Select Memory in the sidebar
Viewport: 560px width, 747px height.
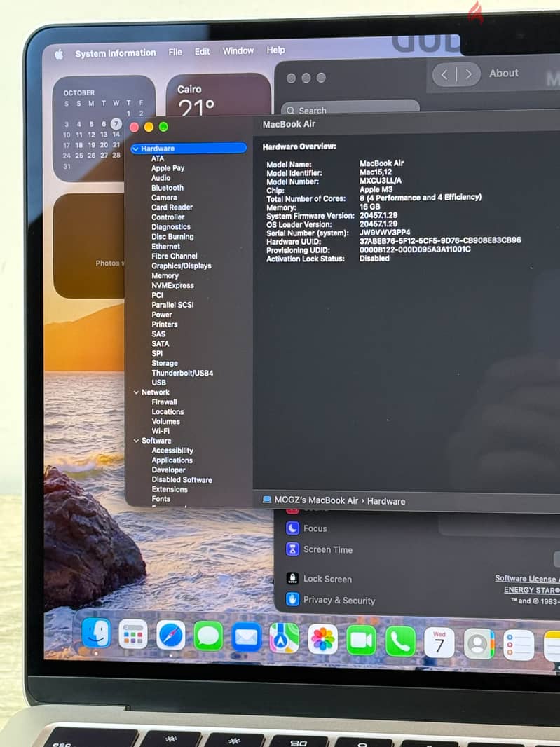click(165, 275)
